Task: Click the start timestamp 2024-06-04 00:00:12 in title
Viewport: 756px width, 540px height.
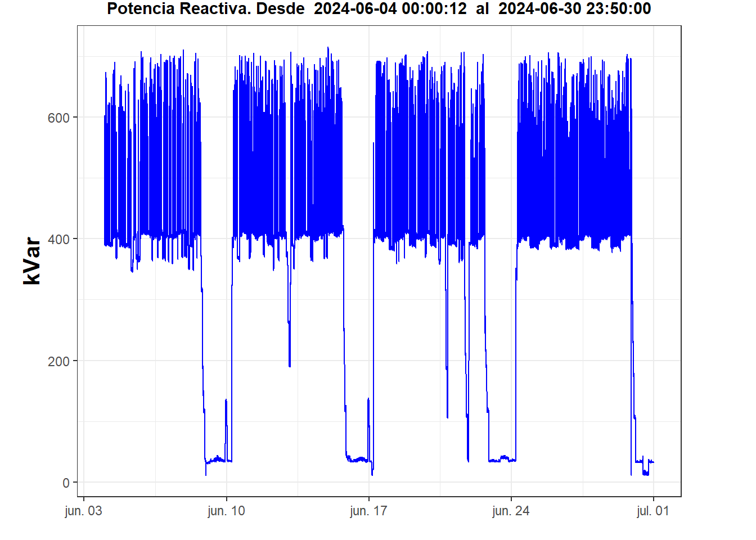Action: click(390, 9)
